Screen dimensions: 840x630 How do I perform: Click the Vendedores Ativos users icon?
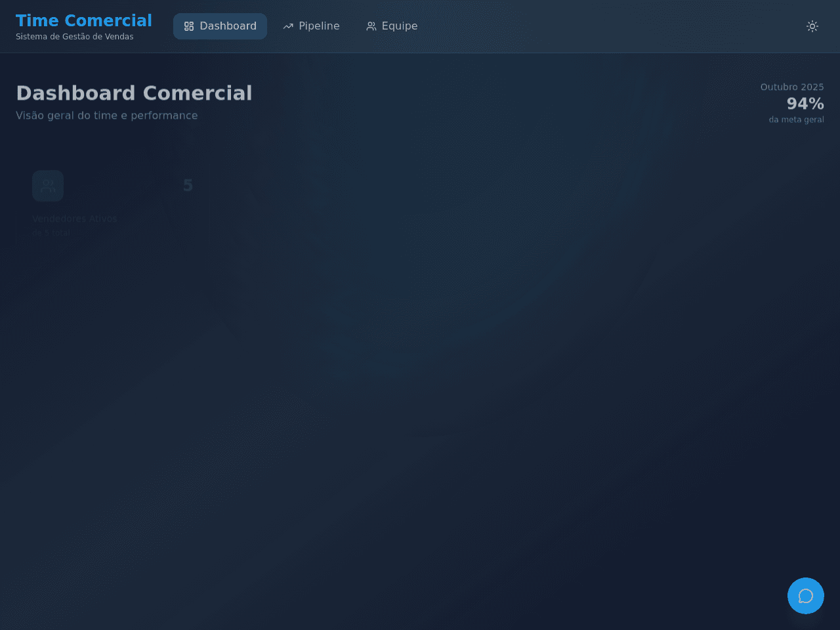tap(48, 186)
